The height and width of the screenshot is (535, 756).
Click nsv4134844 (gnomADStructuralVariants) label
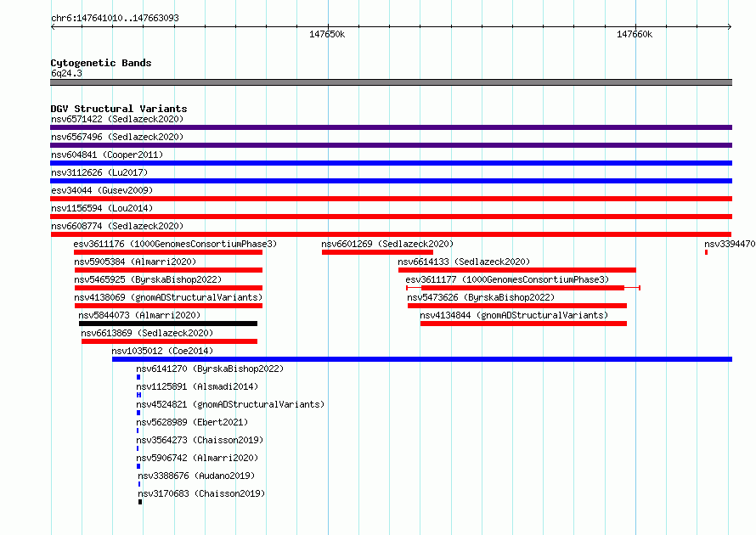click(514, 315)
